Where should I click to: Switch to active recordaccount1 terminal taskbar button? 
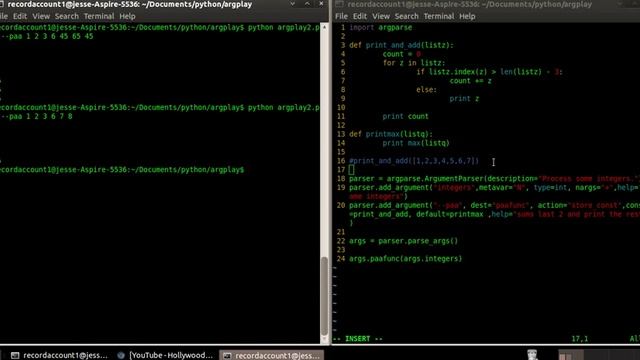pos(271,355)
